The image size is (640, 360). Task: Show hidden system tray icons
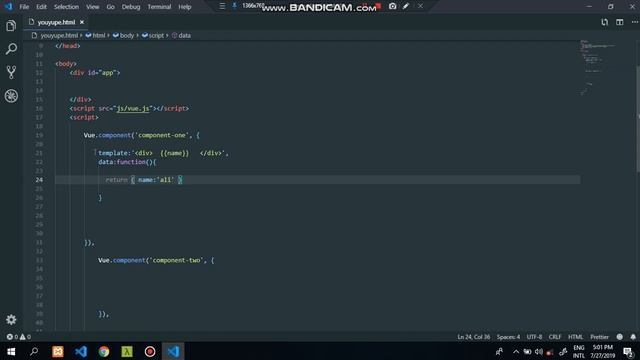516,351
